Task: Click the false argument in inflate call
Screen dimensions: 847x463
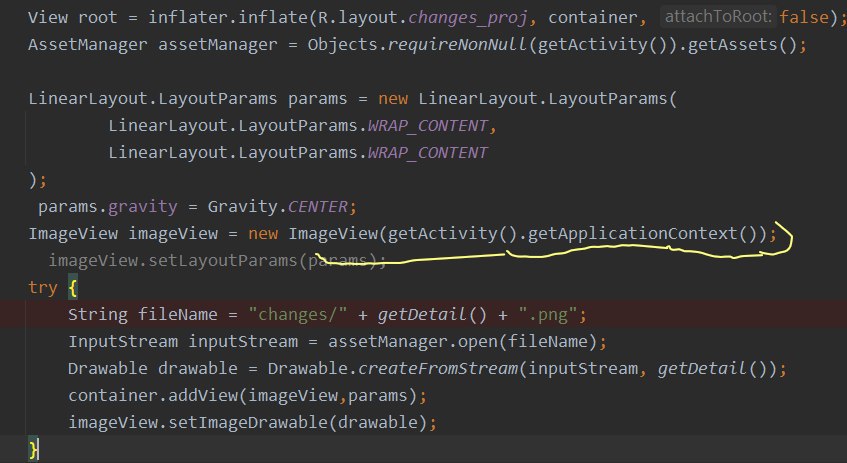Action: pos(804,17)
